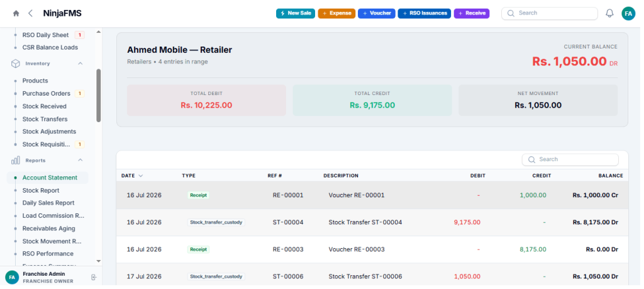Screen dimensions: 644x289
Task: Open Purchase Orders
Action: [x=47, y=93]
